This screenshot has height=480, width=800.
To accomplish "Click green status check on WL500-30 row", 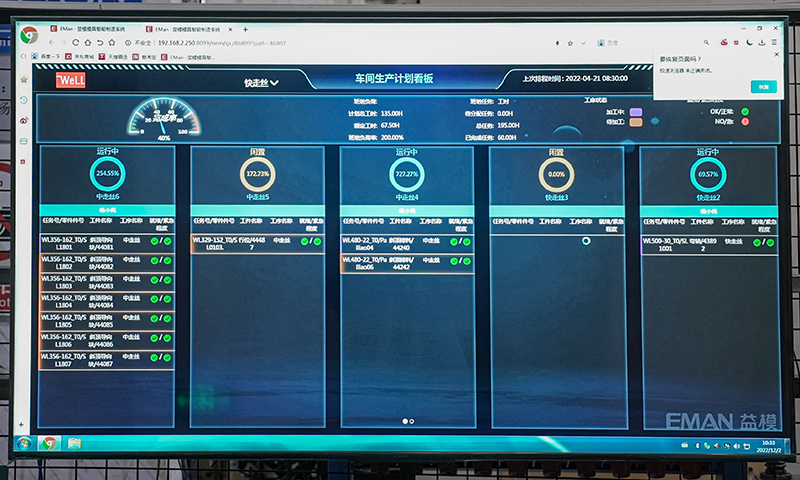I will 756,242.
